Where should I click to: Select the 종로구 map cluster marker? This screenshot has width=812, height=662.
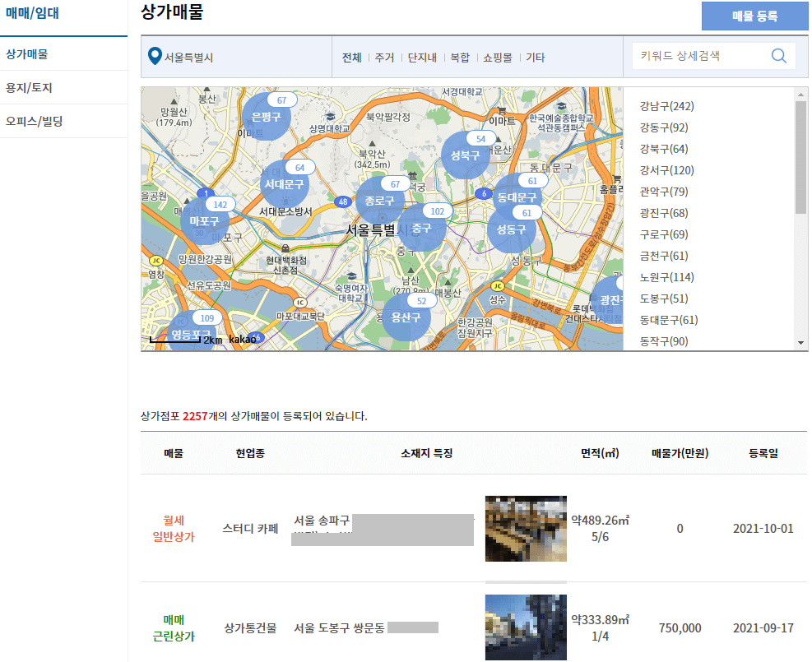click(379, 201)
